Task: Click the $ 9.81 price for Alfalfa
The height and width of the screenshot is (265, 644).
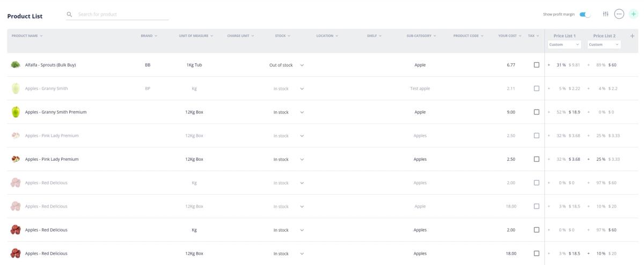Action: tap(574, 65)
